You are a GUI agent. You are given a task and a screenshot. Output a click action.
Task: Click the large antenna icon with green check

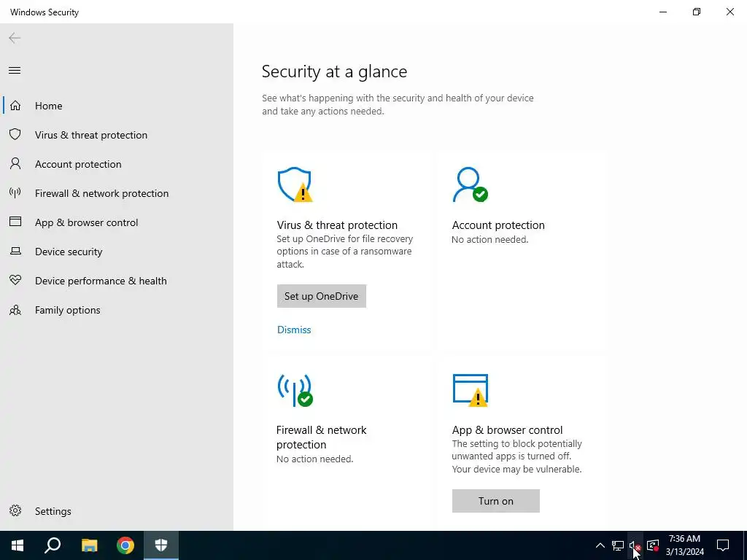pos(295,391)
